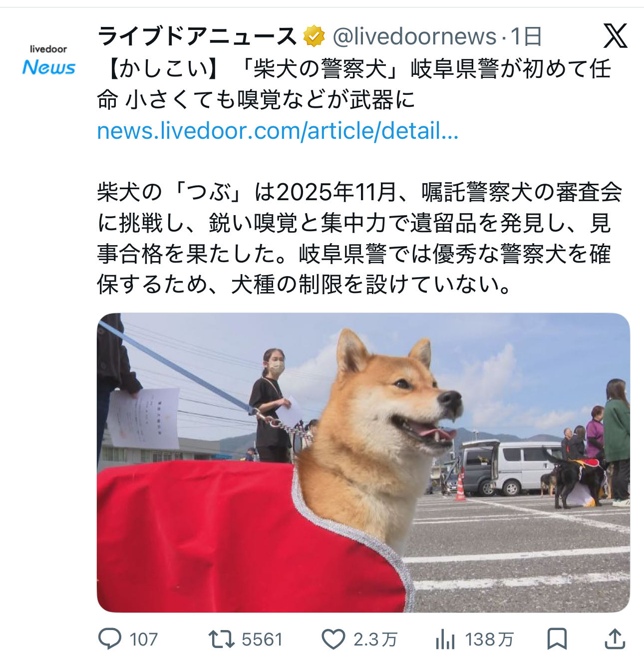644x663 pixels.
Task: Open the Shiba Inu police dog photo
Action: click(363, 462)
